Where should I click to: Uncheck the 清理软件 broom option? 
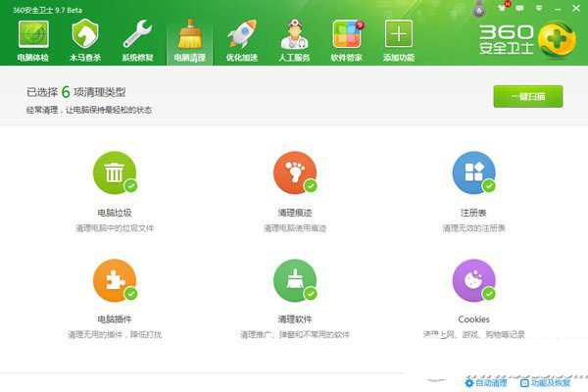pyautogui.click(x=294, y=280)
